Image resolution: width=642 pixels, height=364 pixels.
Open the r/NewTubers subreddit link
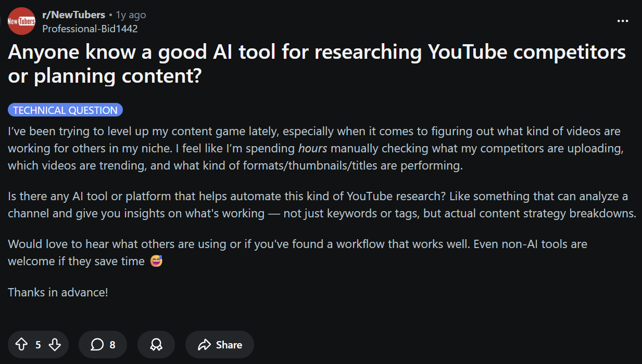(x=72, y=15)
